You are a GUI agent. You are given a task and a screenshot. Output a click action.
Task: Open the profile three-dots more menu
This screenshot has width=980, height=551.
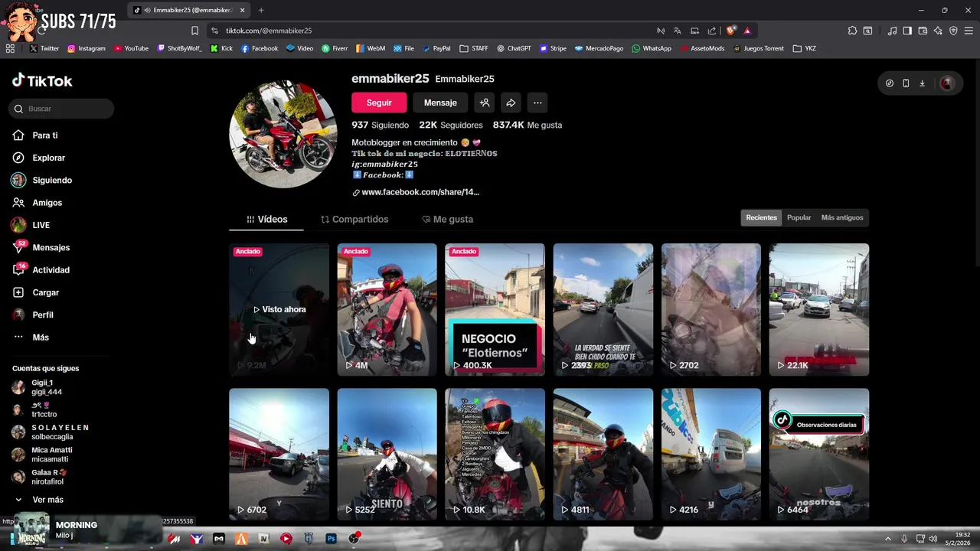pos(537,103)
